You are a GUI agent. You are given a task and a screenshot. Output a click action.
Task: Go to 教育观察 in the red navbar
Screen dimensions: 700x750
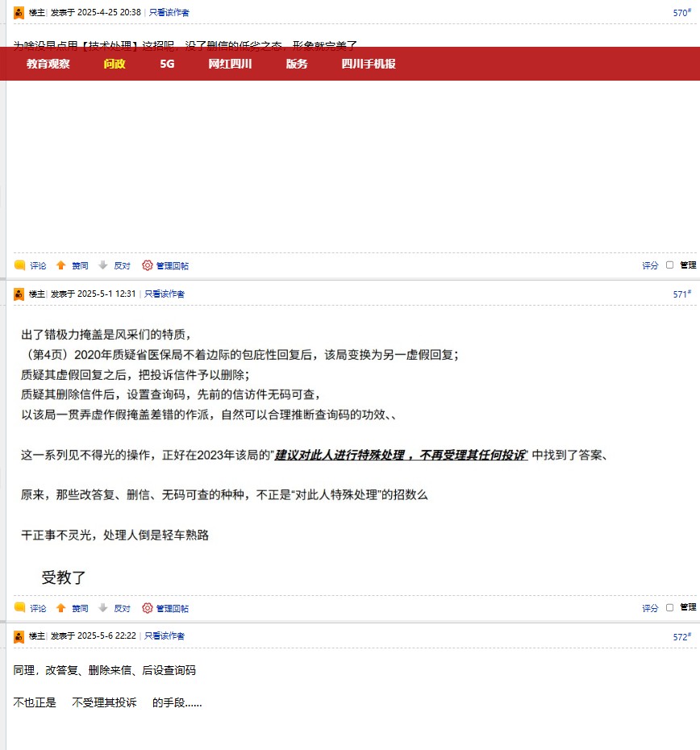coord(48,64)
